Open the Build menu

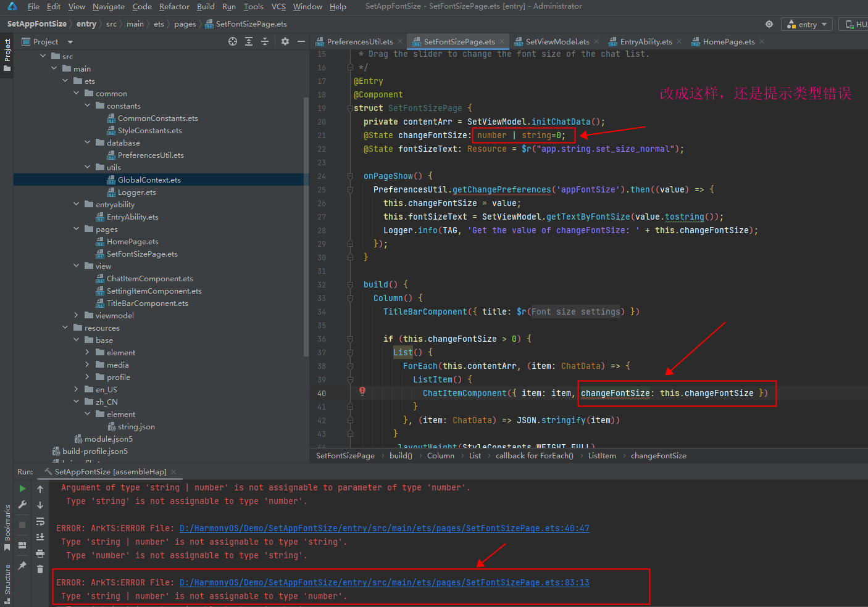pyautogui.click(x=206, y=6)
